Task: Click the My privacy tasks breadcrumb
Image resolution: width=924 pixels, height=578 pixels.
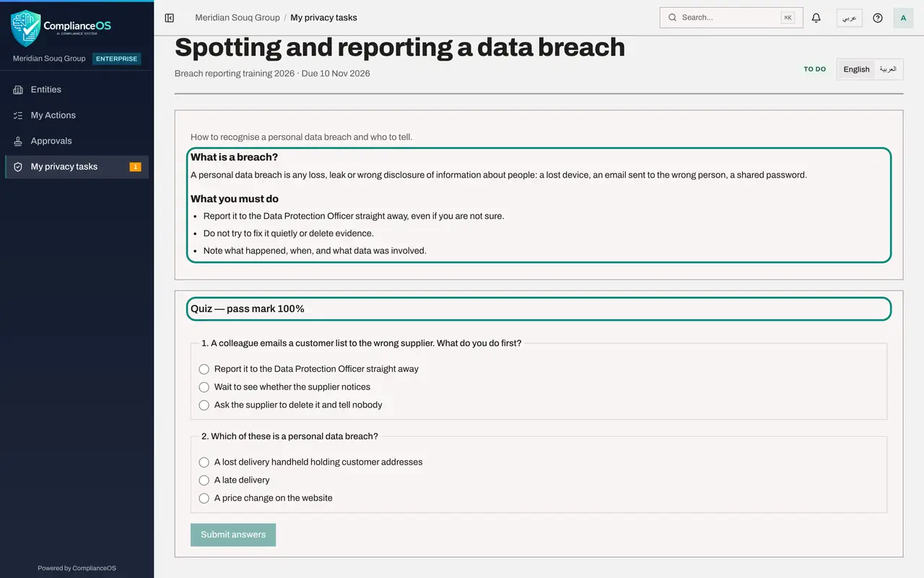Action: [323, 17]
